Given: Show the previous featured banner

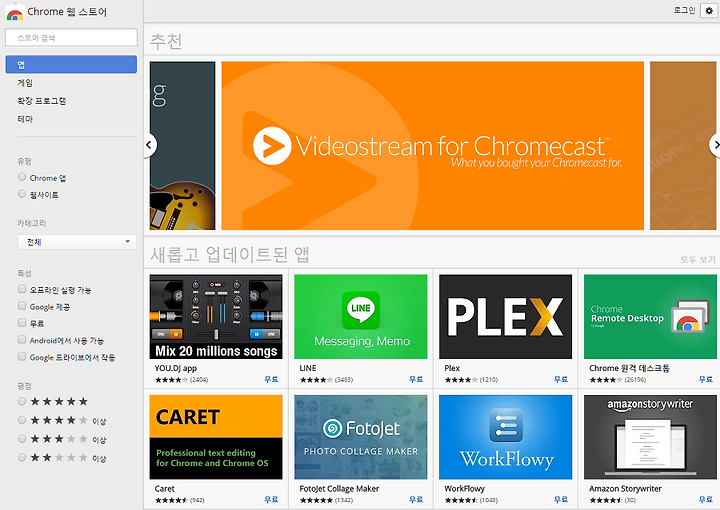Looking at the screenshot, I should [x=149, y=145].
